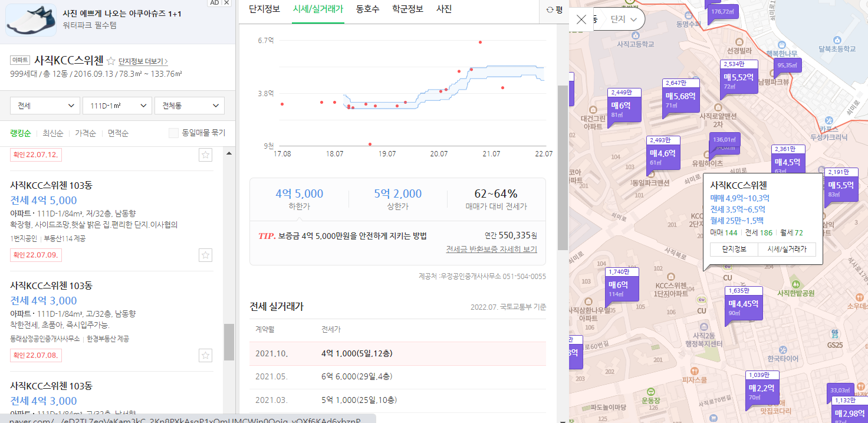Expand the 단지 dropdown on the map
Viewport: 868px width, 423px height.
click(624, 19)
